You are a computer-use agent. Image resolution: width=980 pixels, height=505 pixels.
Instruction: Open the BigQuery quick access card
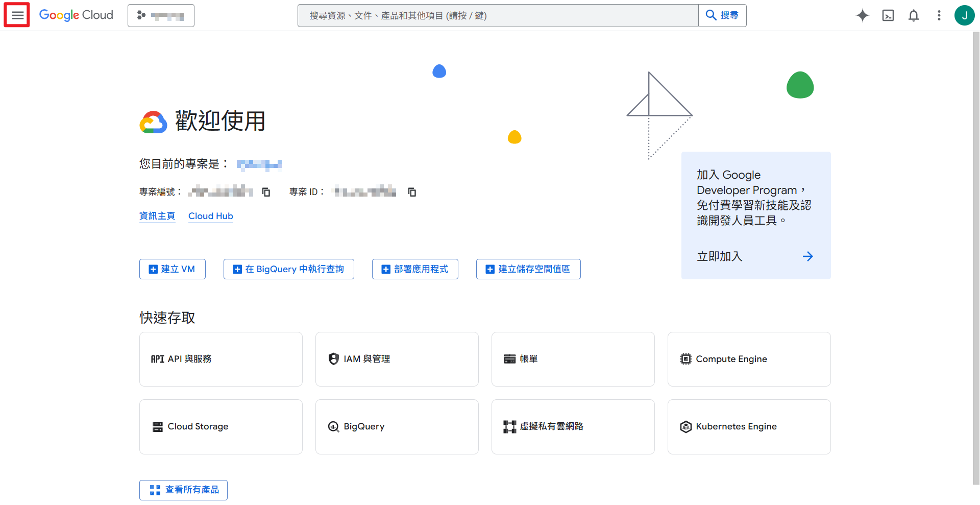[x=397, y=426]
